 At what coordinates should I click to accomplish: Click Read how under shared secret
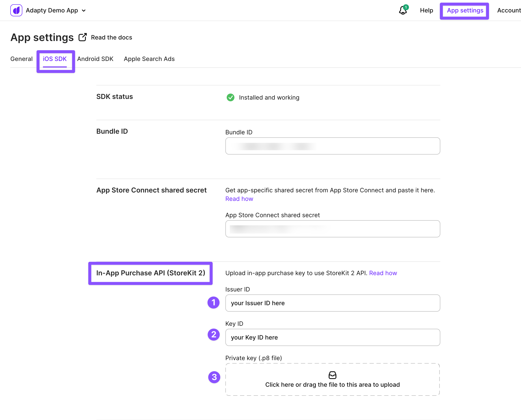(239, 199)
